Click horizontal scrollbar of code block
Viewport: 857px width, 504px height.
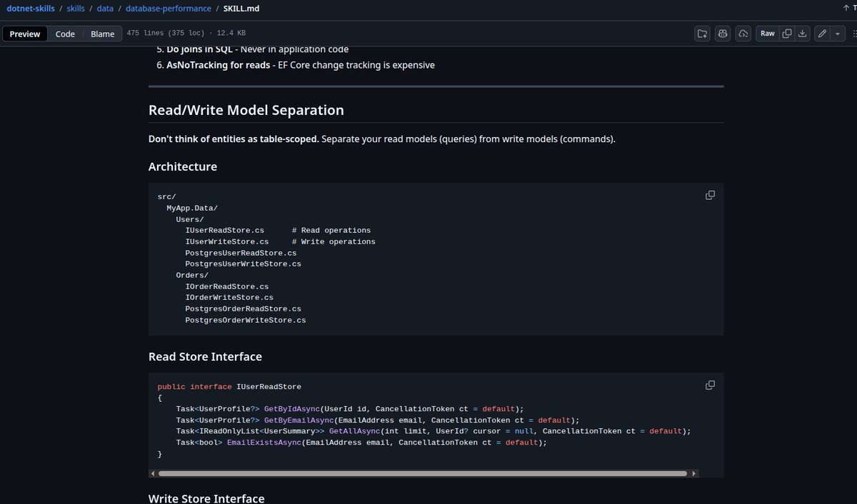tap(423, 473)
